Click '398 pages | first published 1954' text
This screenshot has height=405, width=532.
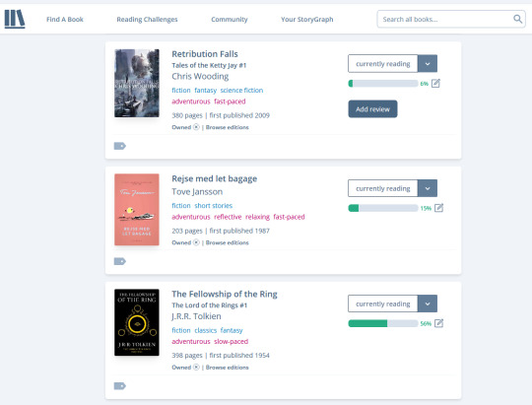(x=221, y=356)
